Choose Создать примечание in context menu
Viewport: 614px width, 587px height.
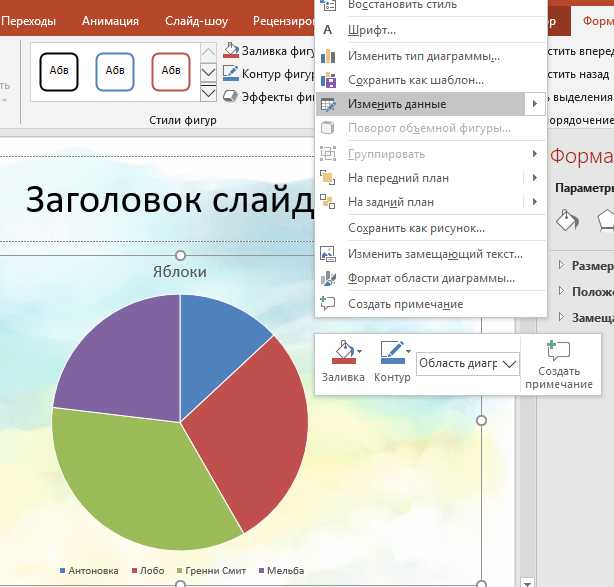(405, 304)
